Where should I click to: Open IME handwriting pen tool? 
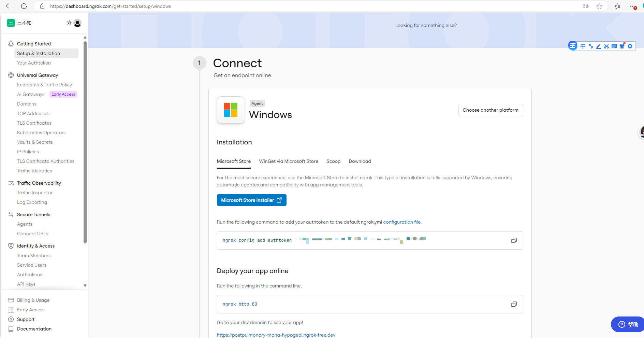(x=599, y=46)
